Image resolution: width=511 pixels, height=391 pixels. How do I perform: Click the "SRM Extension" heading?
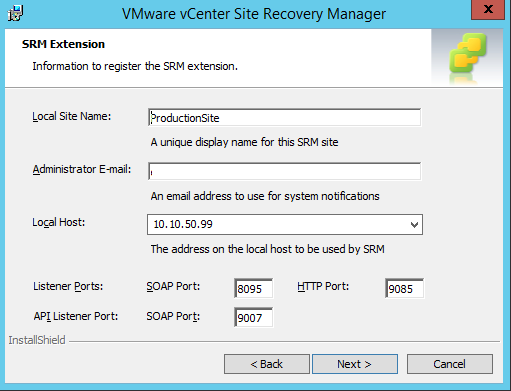tap(63, 44)
